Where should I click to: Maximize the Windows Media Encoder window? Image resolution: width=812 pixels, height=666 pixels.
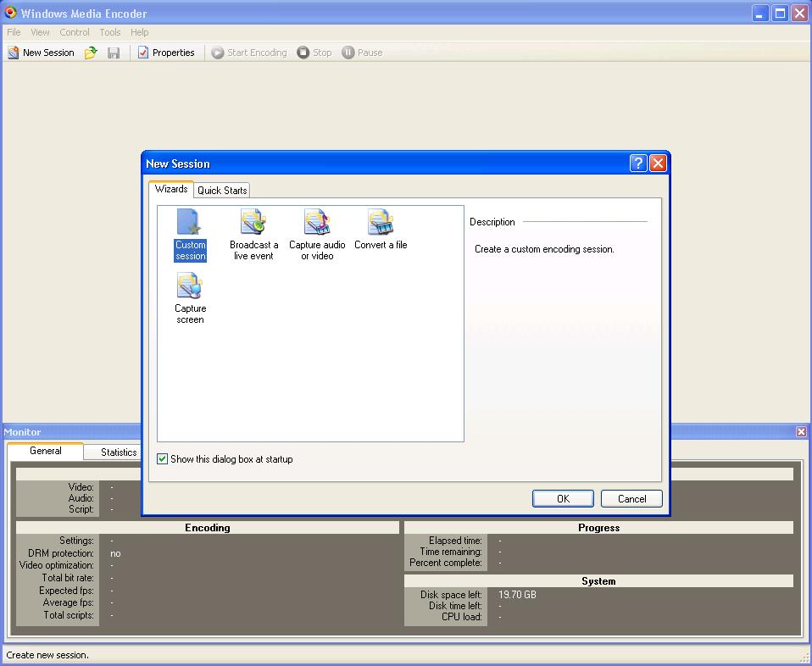coord(780,13)
